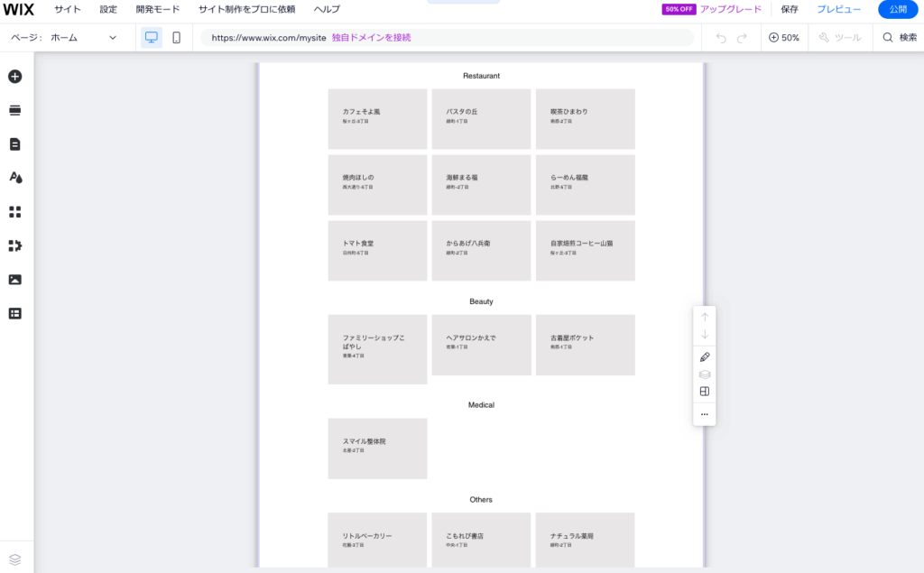This screenshot has height=573, width=924.
Task: Open the 50% zoom control
Action: pos(784,38)
